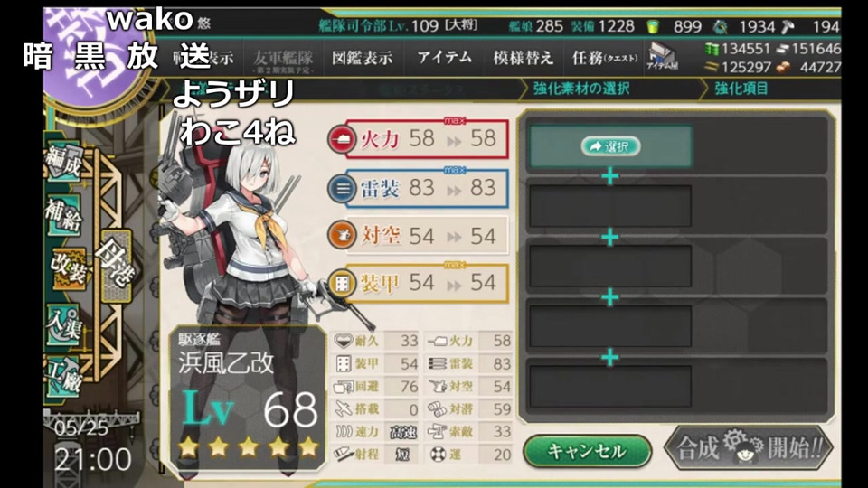Open 任務(クエスト) quests menu

pos(605,58)
